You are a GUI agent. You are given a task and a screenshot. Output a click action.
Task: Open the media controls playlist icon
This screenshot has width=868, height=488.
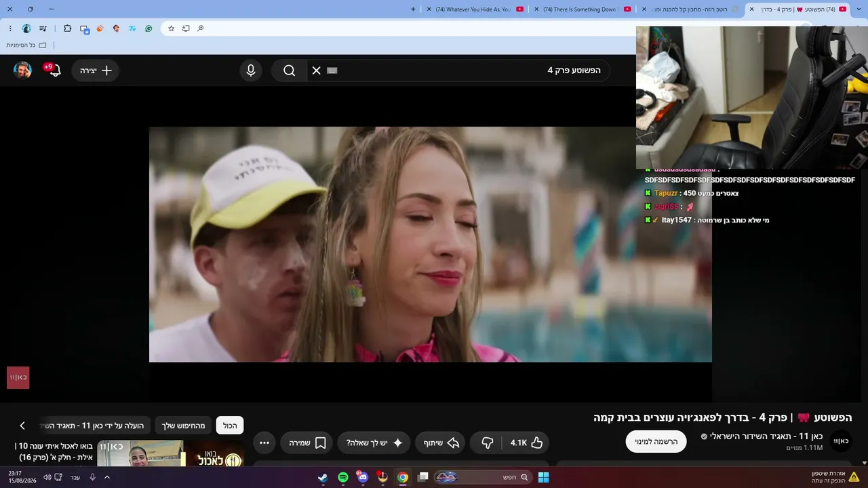tap(43, 28)
